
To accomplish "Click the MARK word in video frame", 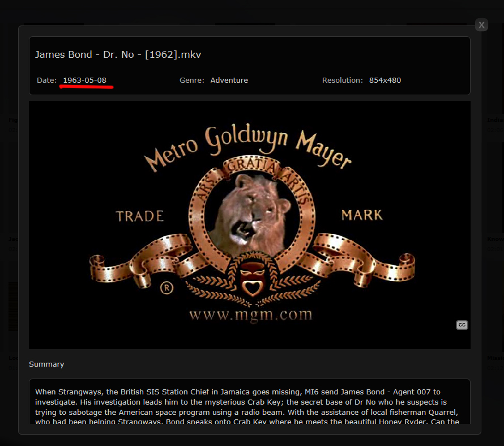I will point(362,215).
